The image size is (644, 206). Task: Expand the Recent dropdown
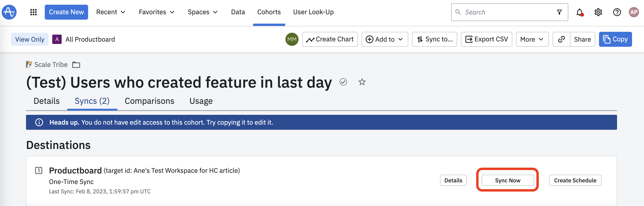click(111, 12)
